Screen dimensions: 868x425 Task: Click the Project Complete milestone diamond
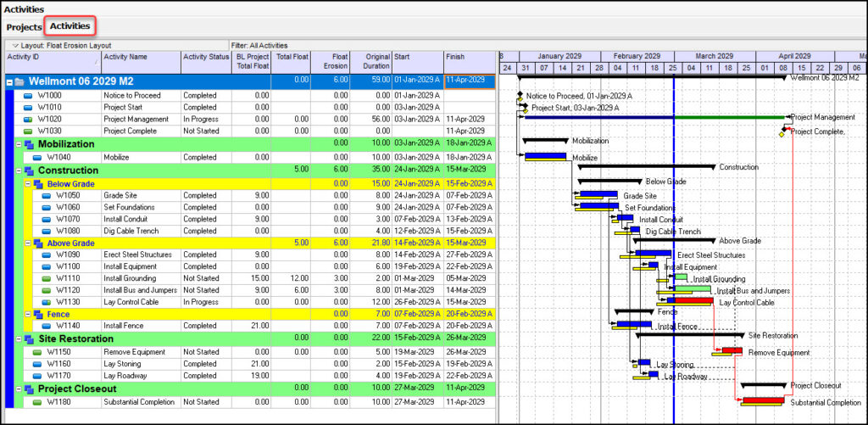[784, 131]
